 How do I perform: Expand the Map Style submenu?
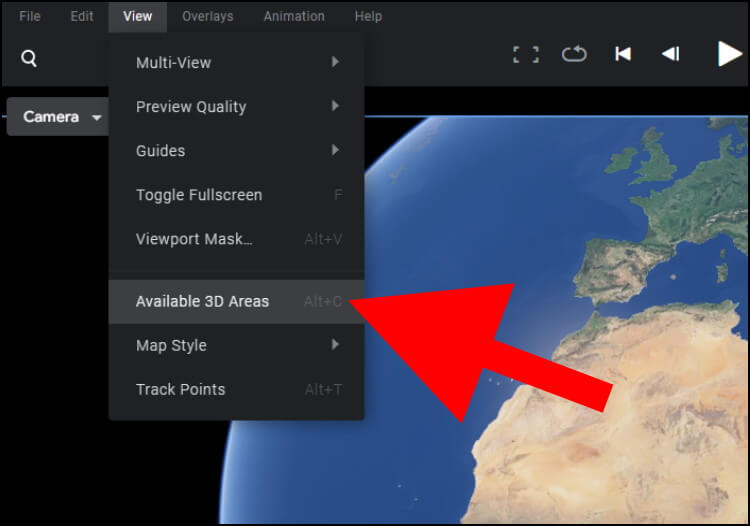236,345
